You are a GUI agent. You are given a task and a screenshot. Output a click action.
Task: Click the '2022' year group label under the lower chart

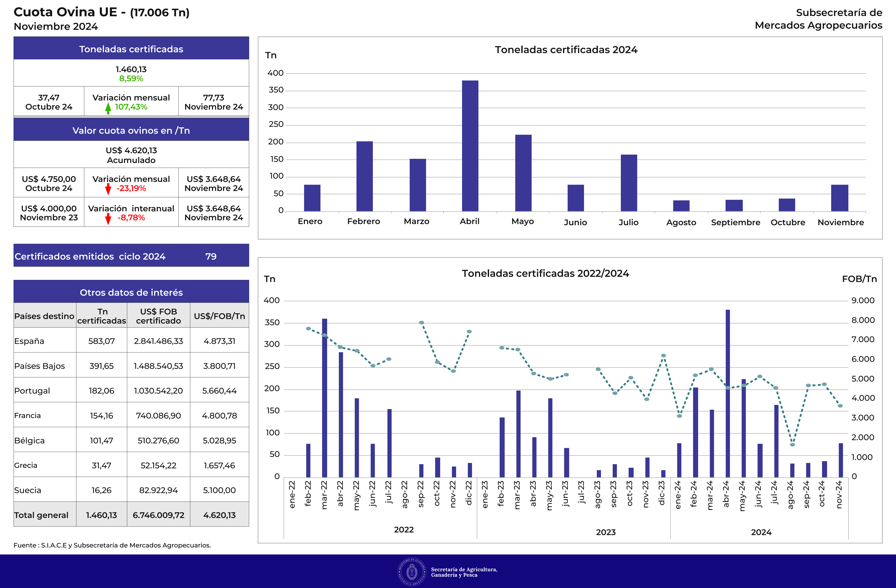click(x=404, y=530)
